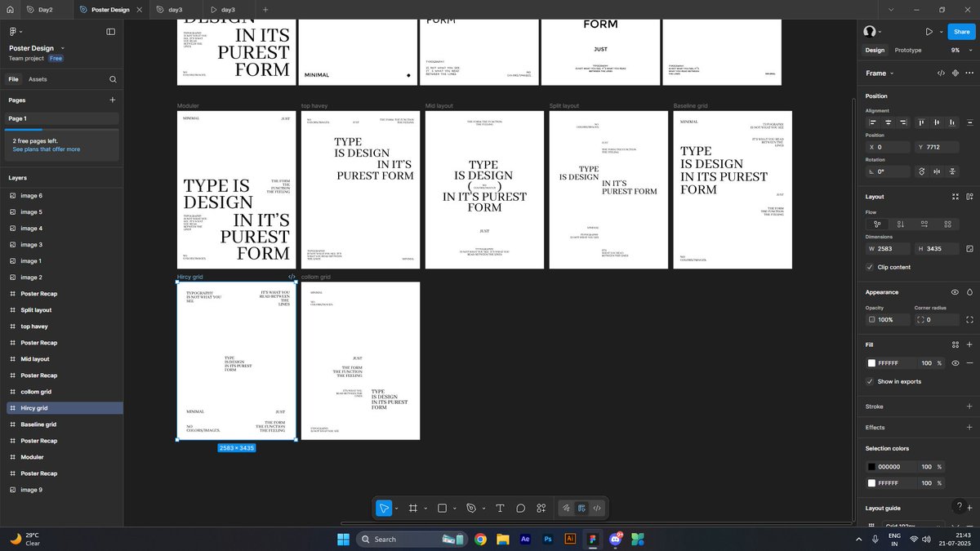
Task: Click the Figma main menu logo
Action: click(13, 31)
